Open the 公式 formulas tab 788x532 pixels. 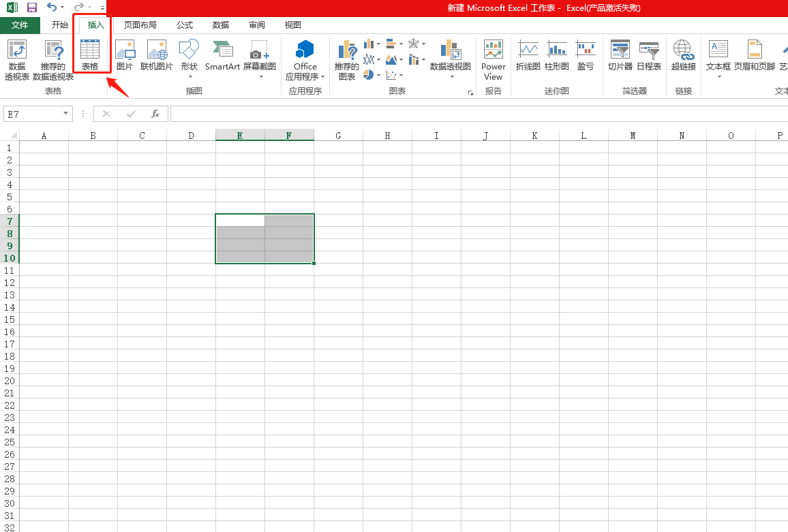[185, 25]
